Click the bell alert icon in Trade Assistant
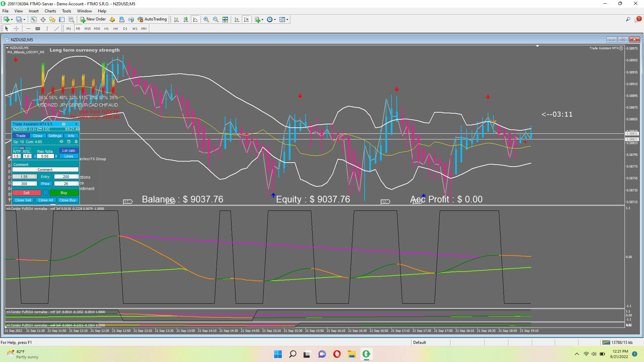The height and width of the screenshot is (362, 644). 76,142
